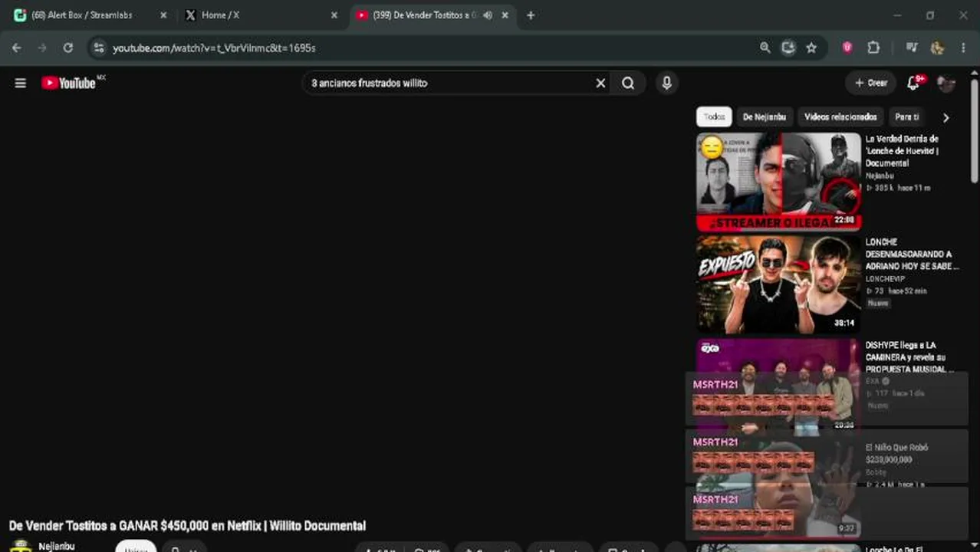Click the De Vender Tostitos video title
This screenshot has width=980, height=552.
(187, 526)
